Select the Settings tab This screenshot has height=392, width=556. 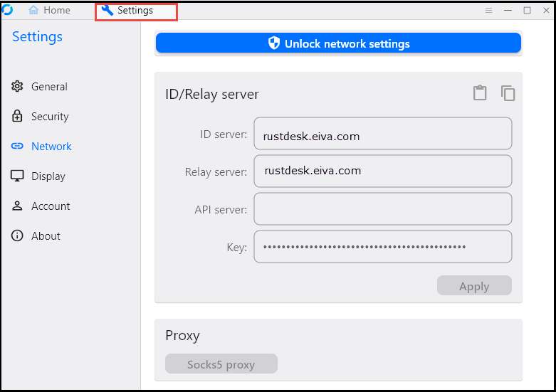click(x=136, y=11)
